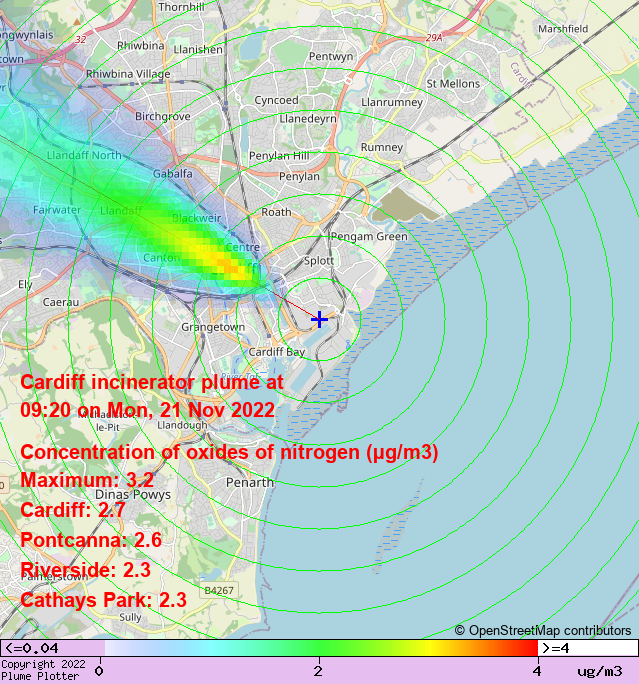
Task: Click the blue cross incinerator marker
Action: (319, 319)
